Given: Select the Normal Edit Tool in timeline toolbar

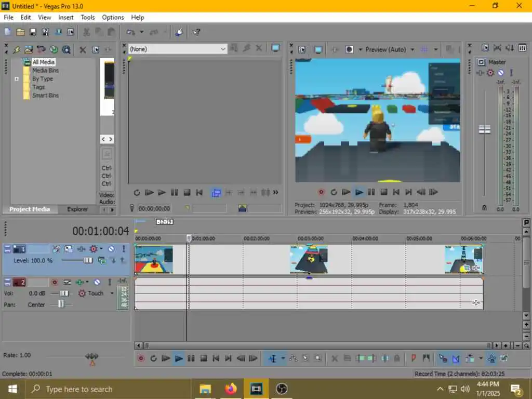Looking at the screenshot, I should point(272,358).
